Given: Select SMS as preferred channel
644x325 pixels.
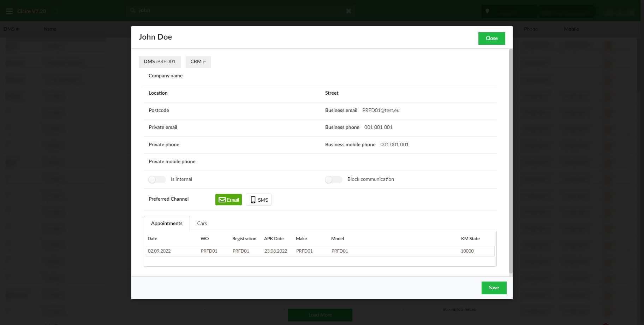Looking at the screenshot, I should tap(258, 200).
